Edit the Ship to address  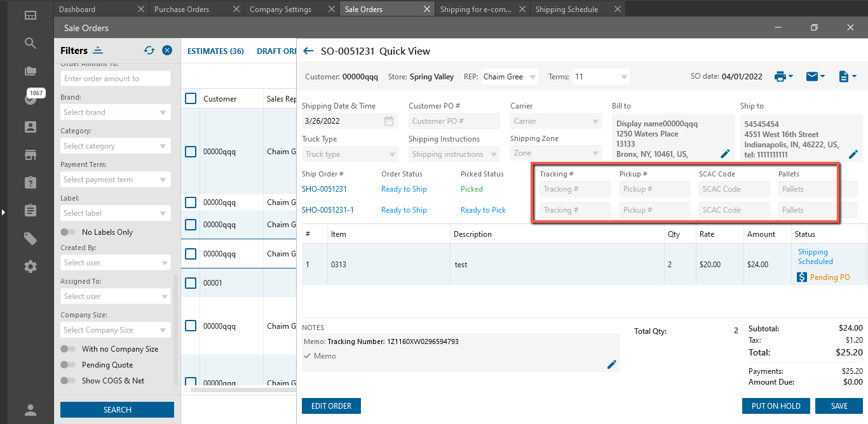(853, 154)
